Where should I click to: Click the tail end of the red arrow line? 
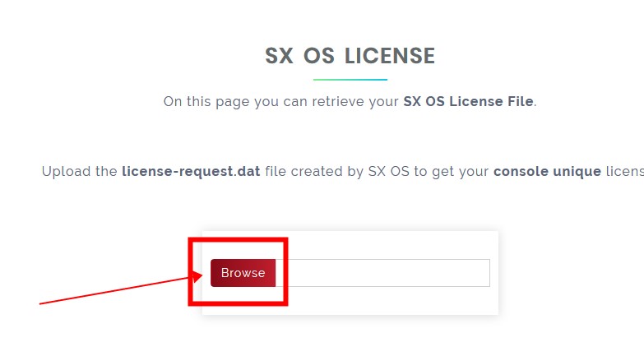click(42, 303)
